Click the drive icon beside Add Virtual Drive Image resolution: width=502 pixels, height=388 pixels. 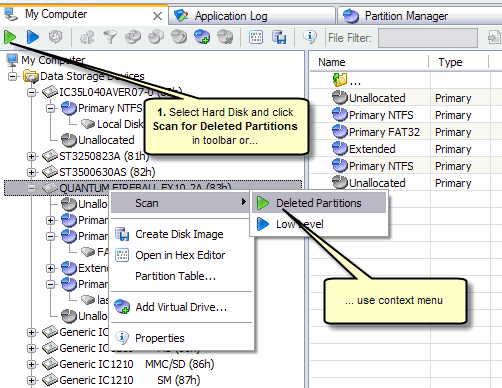pyautogui.click(x=122, y=306)
